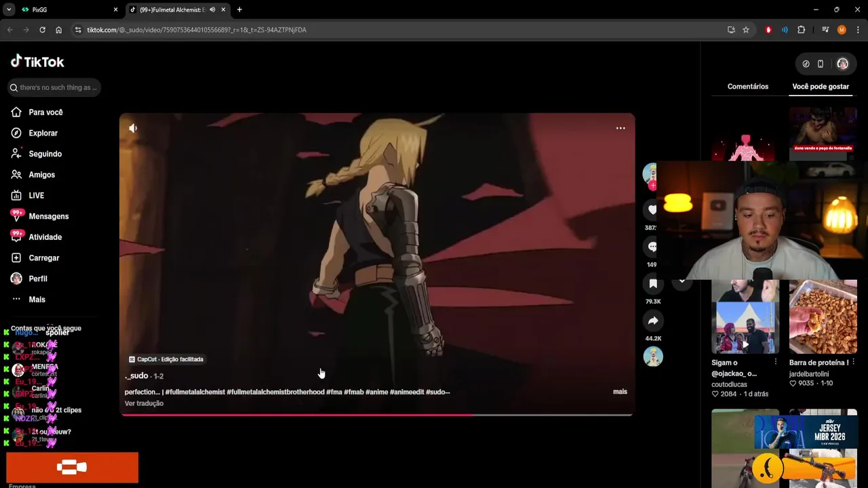Image resolution: width=868 pixels, height=488 pixels.
Task: Click Ver tradução under the caption
Action: click(144, 403)
